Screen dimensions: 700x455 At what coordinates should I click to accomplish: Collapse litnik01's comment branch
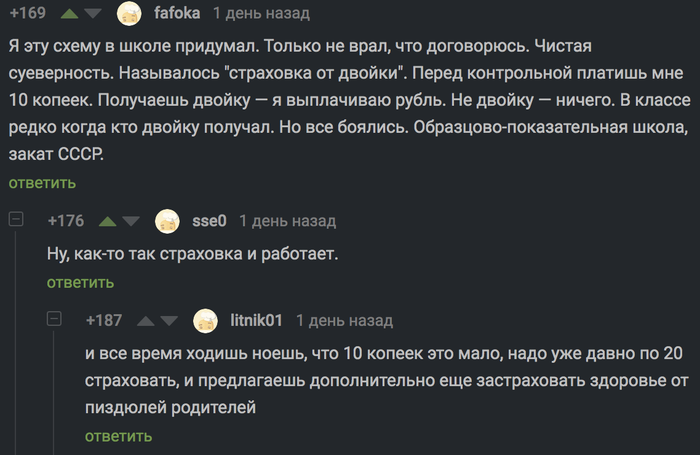[55, 320]
